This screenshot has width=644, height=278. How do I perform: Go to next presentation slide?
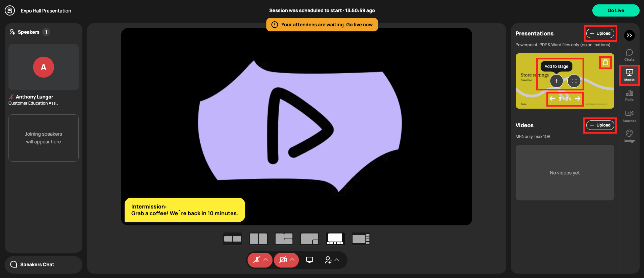pyautogui.click(x=578, y=99)
